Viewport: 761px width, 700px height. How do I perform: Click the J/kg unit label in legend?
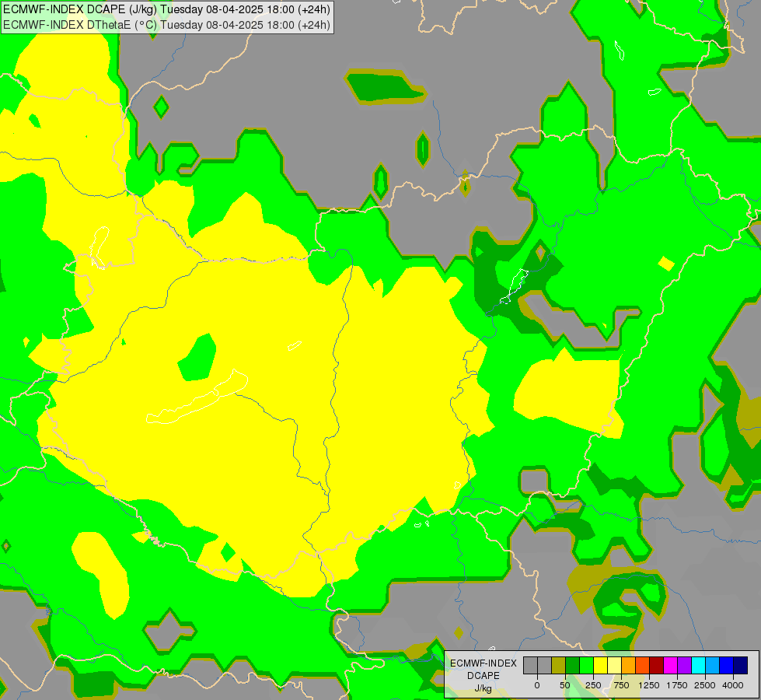483,688
